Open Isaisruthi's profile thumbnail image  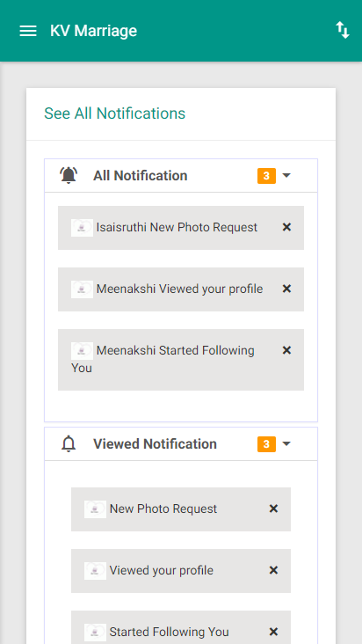82,228
